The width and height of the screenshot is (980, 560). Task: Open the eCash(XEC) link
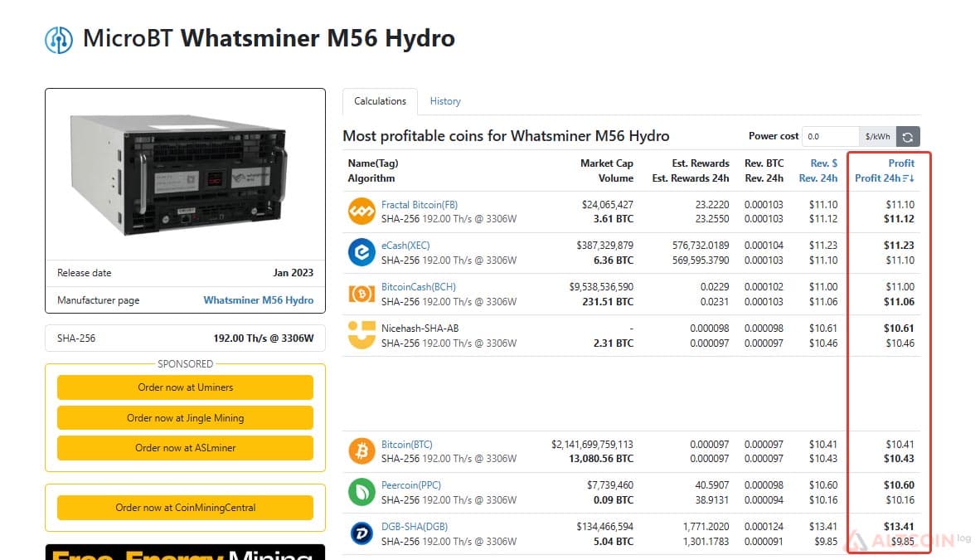pos(405,246)
